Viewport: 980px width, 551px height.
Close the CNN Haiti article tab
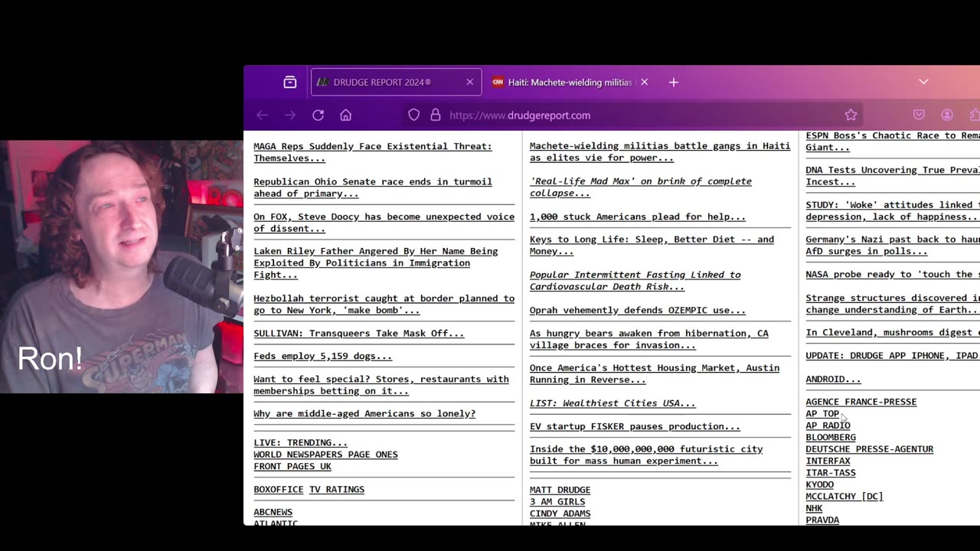644,82
